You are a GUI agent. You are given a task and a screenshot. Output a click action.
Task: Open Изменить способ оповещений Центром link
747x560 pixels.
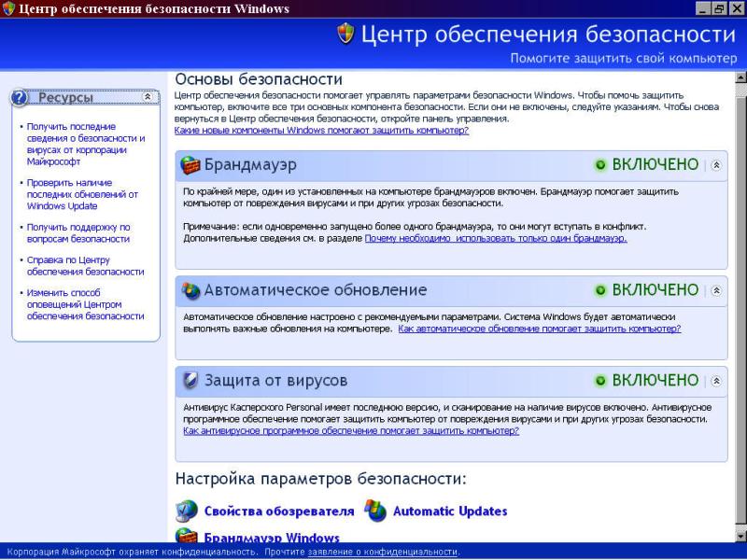pyautogui.click(x=85, y=304)
